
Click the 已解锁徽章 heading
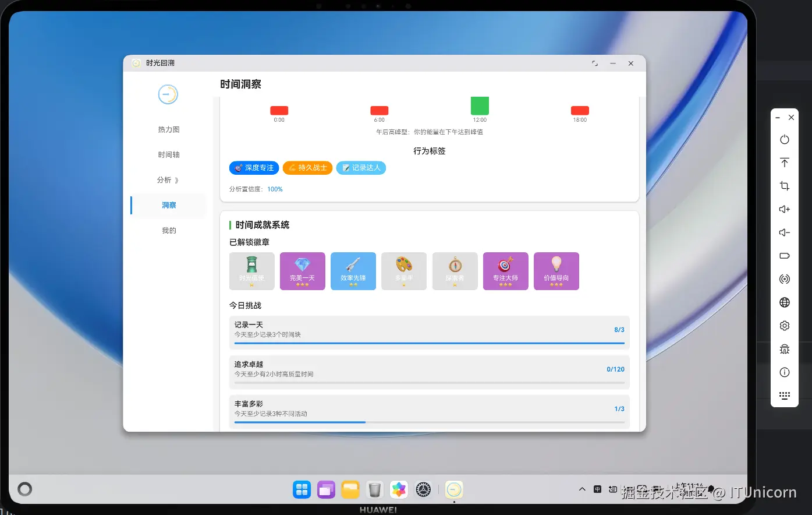coord(250,242)
